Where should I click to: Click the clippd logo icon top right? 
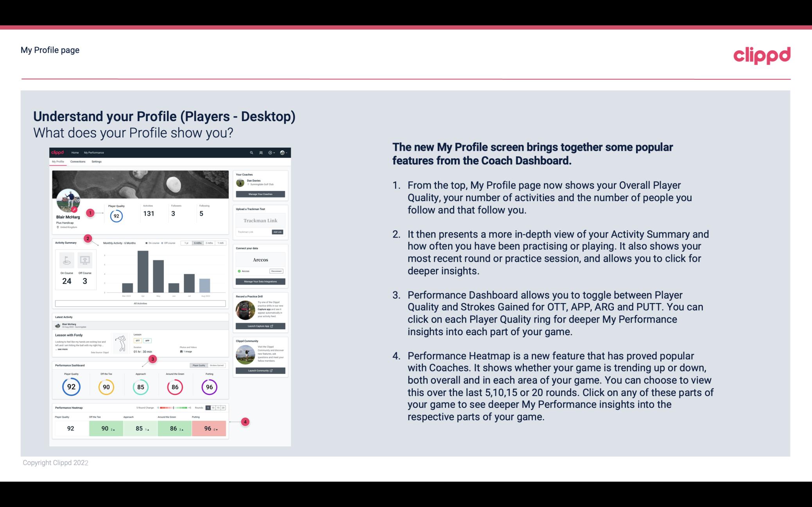(761, 55)
